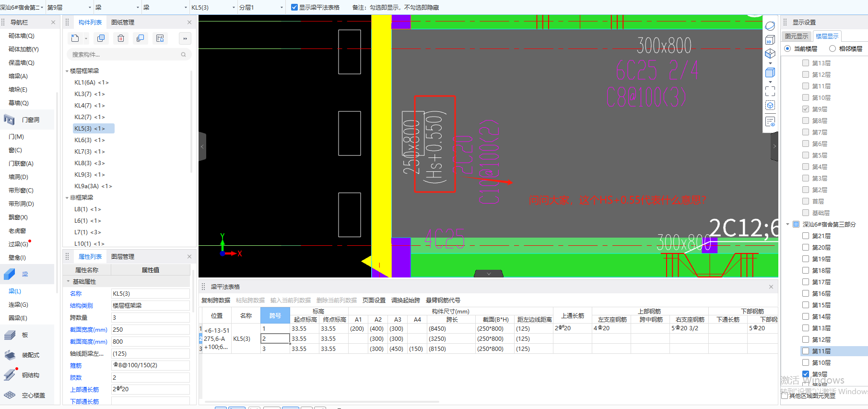
Task: Switch to the 图元显示 tab
Action: click(796, 36)
